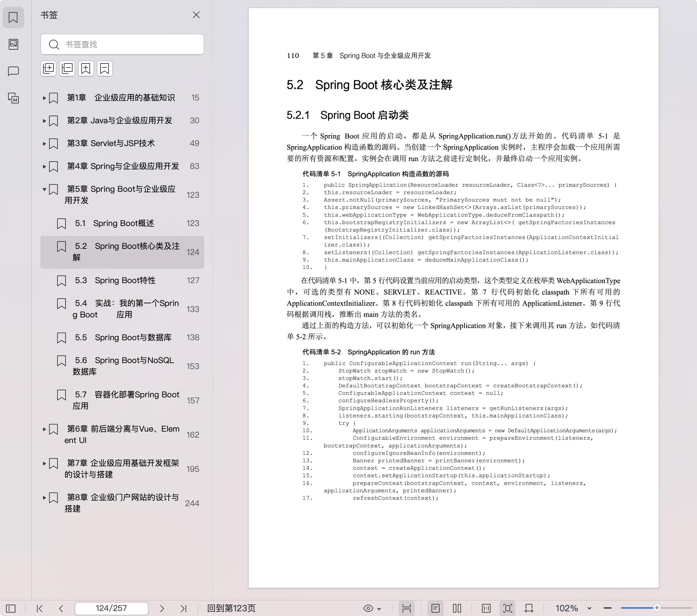Image resolution: width=697 pixels, height=616 pixels.
Task: Open the eye mode dropdown arrow
Action: [379, 609]
